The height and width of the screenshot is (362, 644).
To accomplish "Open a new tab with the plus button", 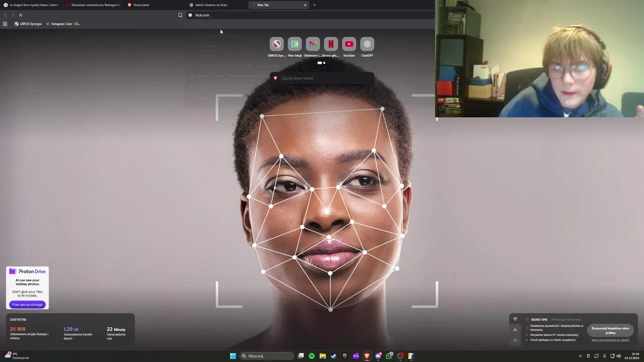I will (x=314, y=5).
